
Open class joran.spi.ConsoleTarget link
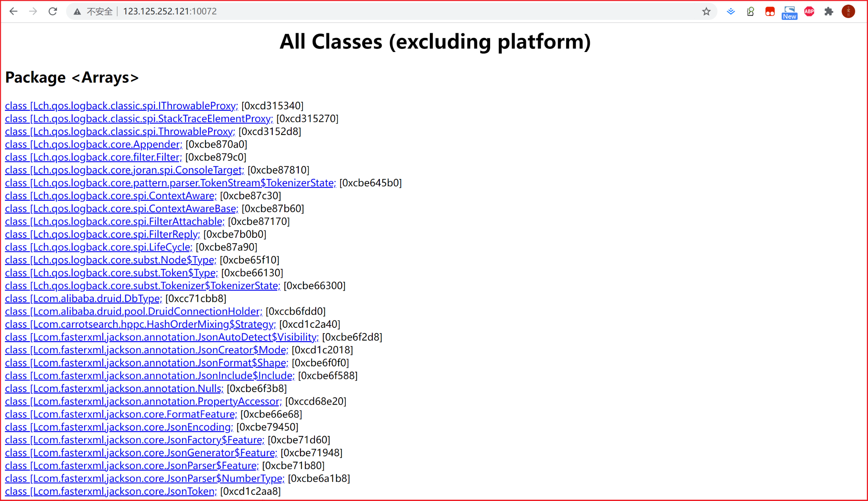pos(124,170)
